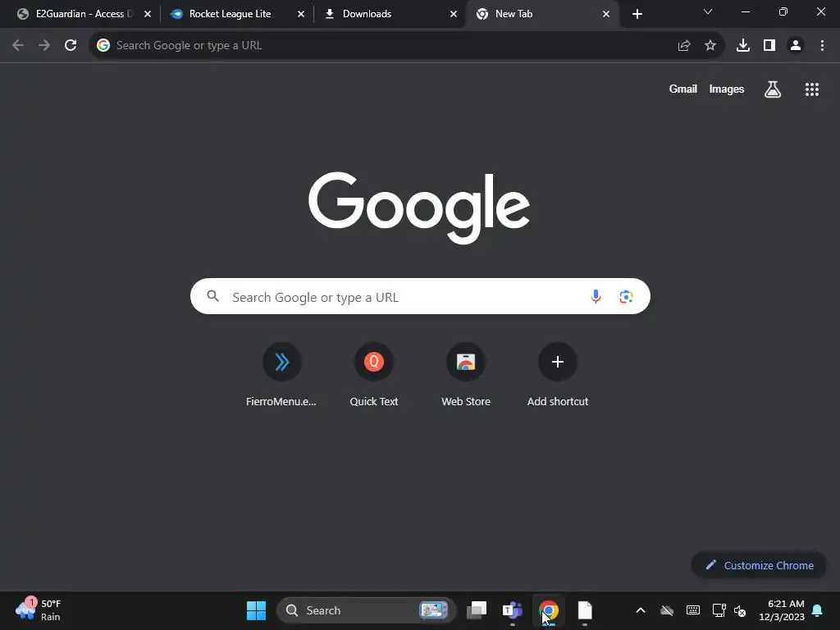
Task: Close the Downloads tab
Action: 453,14
